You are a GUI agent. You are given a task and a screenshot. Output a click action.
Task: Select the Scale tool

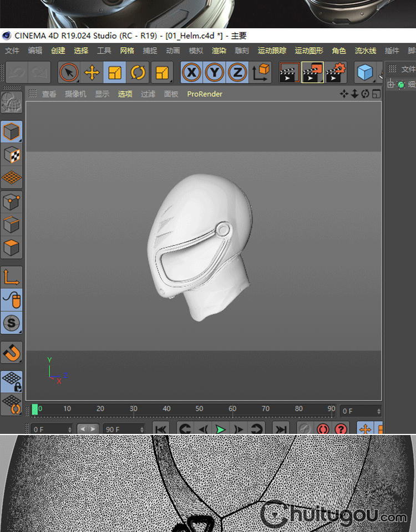[x=114, y=72]
